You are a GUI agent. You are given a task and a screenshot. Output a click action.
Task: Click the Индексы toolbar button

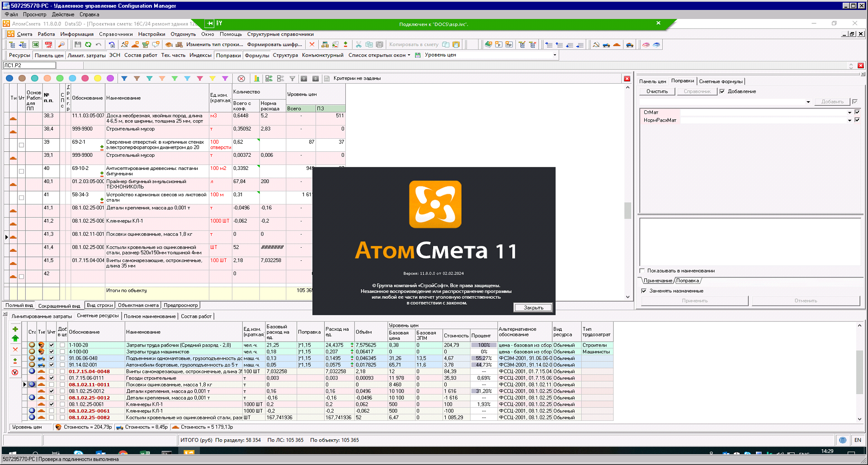(x=200, y=55)
